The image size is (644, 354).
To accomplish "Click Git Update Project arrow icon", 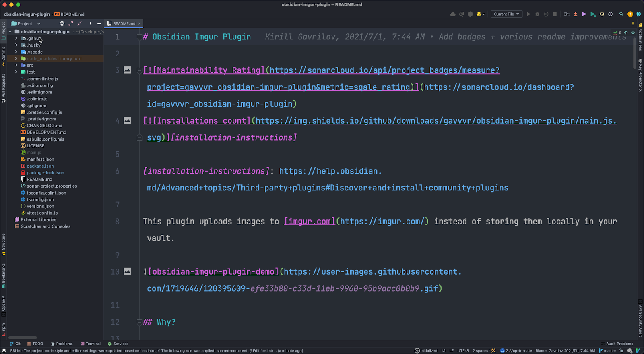I will [576, 14].
